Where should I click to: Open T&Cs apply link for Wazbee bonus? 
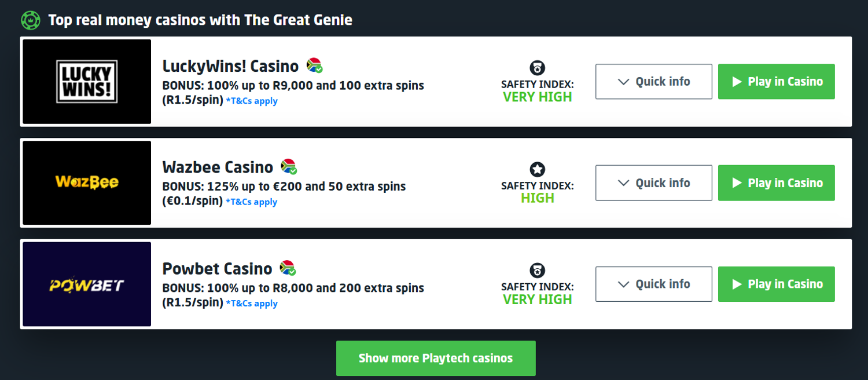(252, 202)
